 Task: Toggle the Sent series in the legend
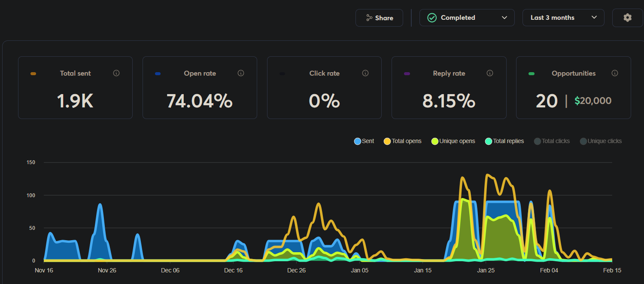364,141
